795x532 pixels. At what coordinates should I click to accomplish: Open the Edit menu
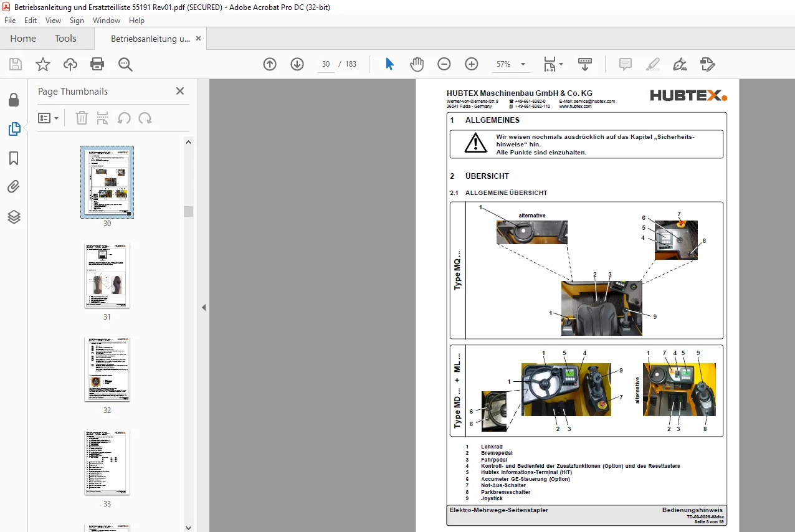point(31,21)
